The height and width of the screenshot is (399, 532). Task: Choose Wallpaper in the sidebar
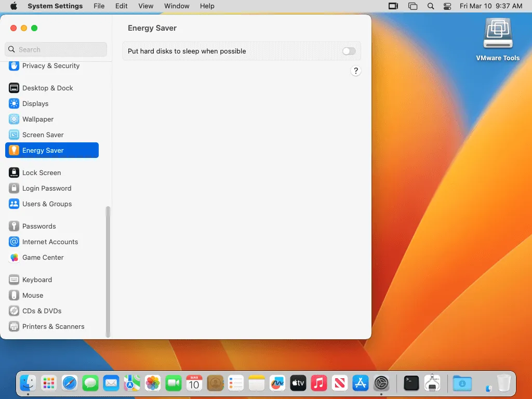coord(38,119)
